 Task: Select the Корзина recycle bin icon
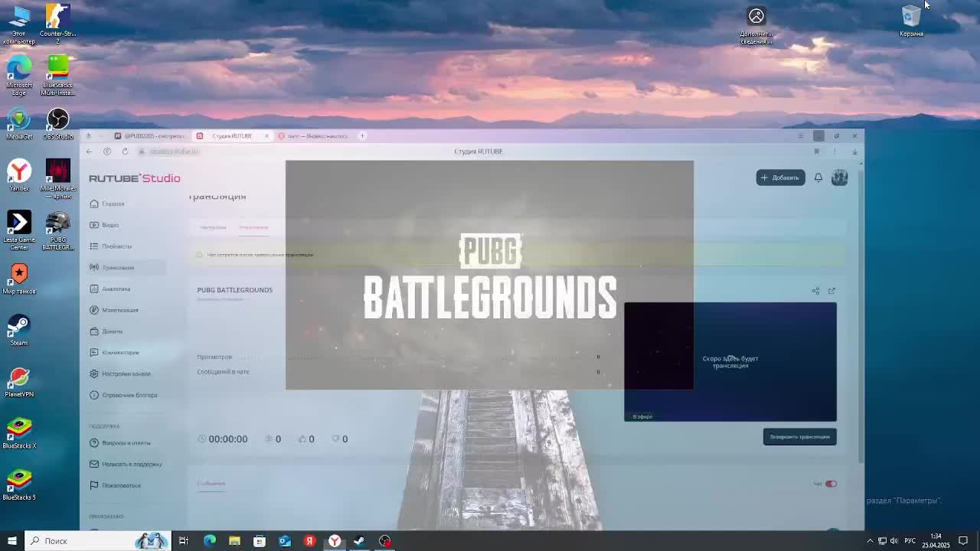tap(911, 21)
